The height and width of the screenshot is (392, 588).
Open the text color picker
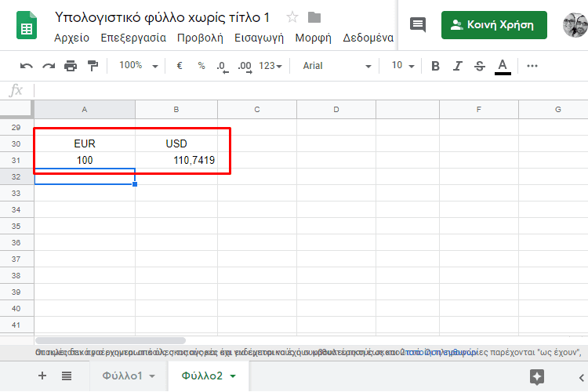point(503,67)
